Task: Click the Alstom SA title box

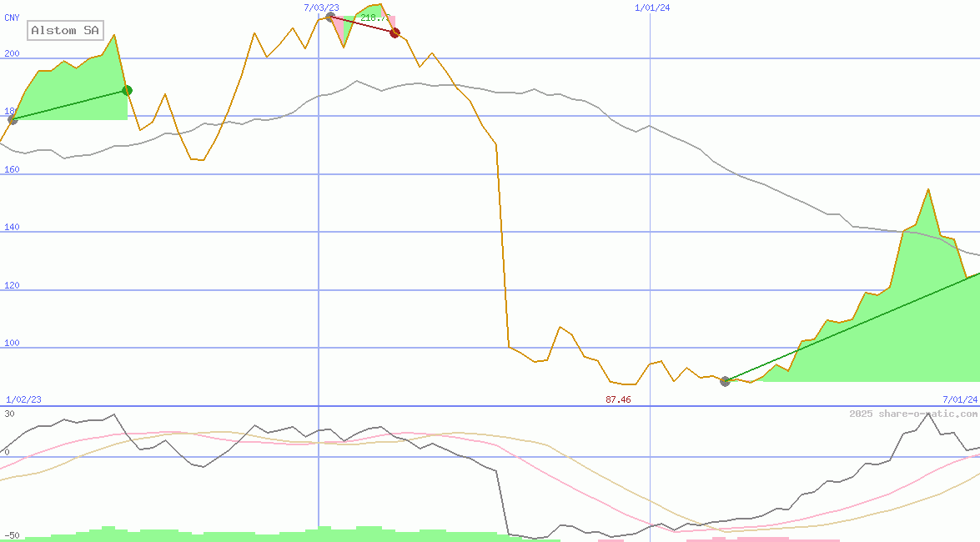Action: click(65, 31)
